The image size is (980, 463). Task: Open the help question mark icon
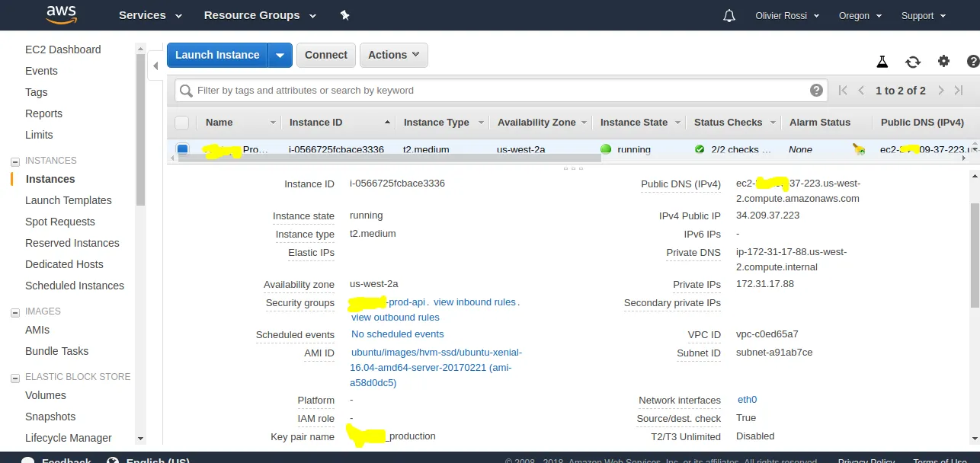(973, 62)
